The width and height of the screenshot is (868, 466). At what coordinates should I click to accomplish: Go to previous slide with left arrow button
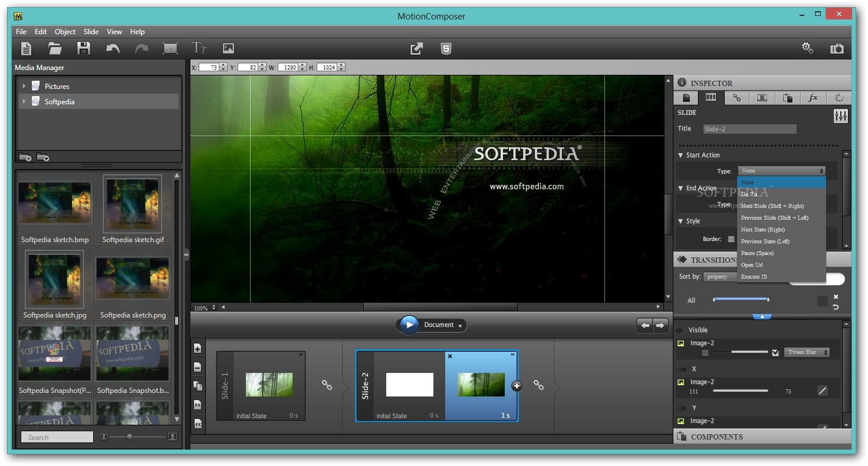click(x=645, y=325)
